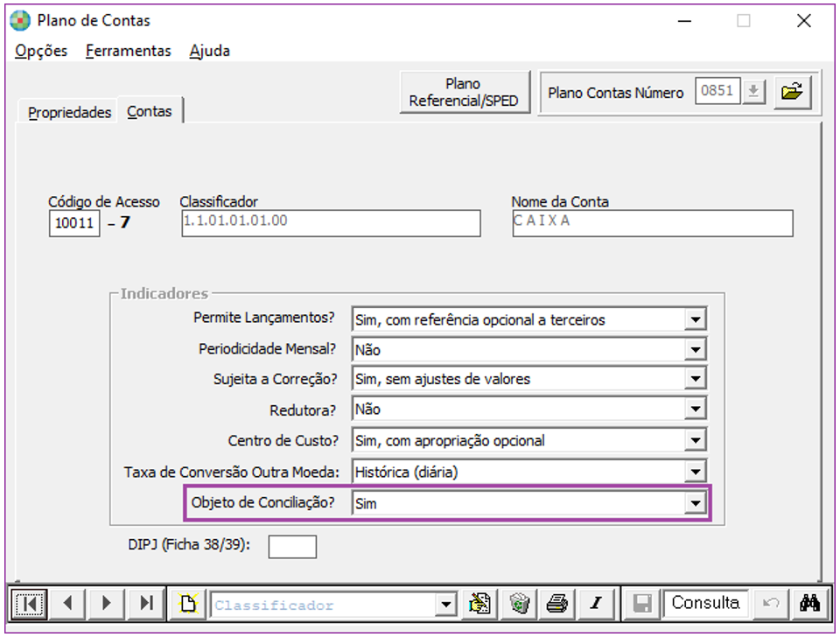Click the italic I toolbar icon
The image size is (840, 637).
pos(596,604)
